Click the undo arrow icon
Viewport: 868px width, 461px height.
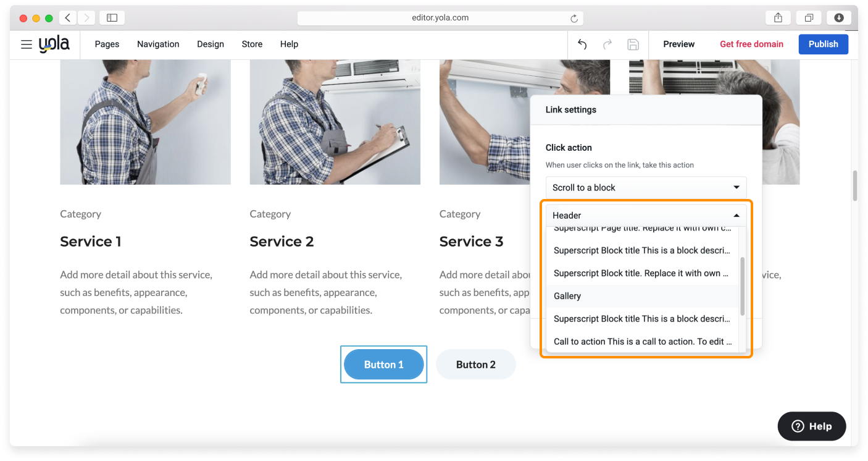(582, 44)
